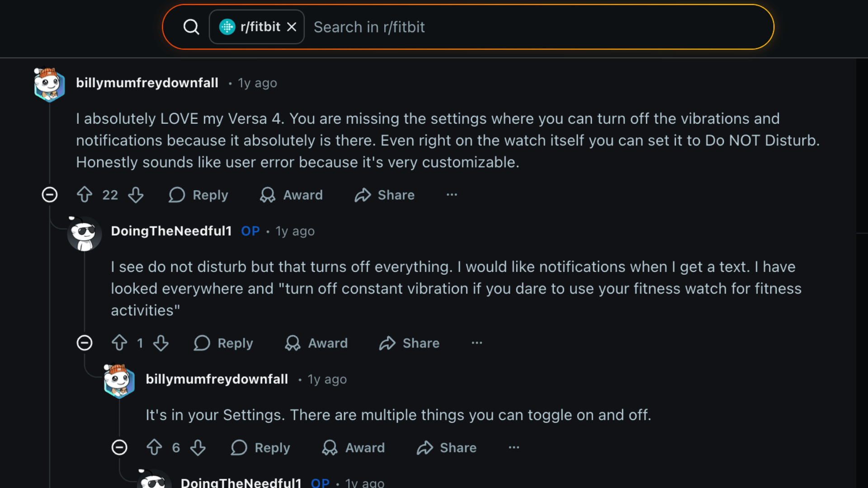The height and width of the screenshot is (488, 868).
Task: Upvote the 'It's in your Settings' comment
Action: tap(154, 447)
